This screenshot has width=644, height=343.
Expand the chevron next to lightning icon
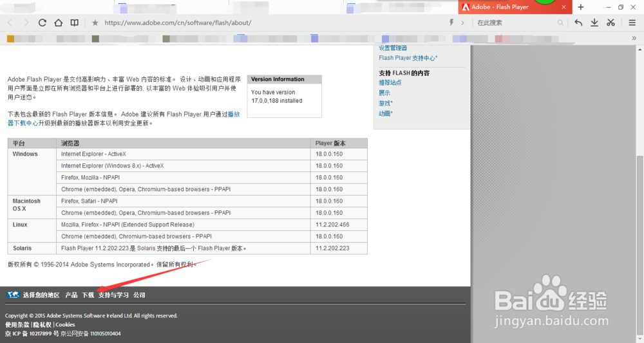point(462,23)
